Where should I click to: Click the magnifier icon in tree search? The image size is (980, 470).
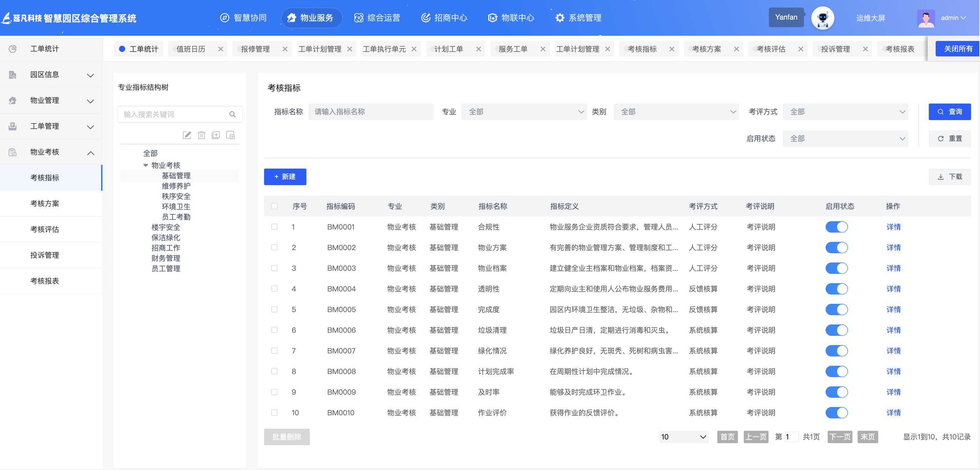[x=232, y=114]
